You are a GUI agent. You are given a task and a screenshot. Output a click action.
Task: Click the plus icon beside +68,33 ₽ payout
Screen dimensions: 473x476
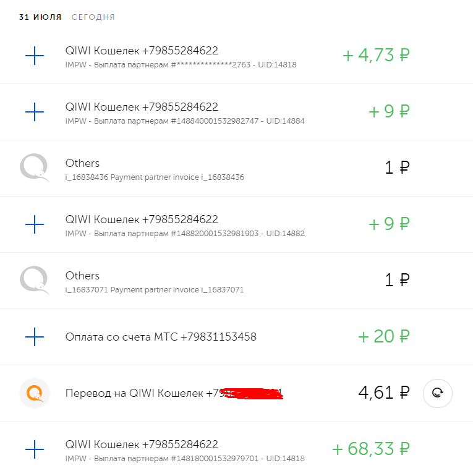click(35, 449)
